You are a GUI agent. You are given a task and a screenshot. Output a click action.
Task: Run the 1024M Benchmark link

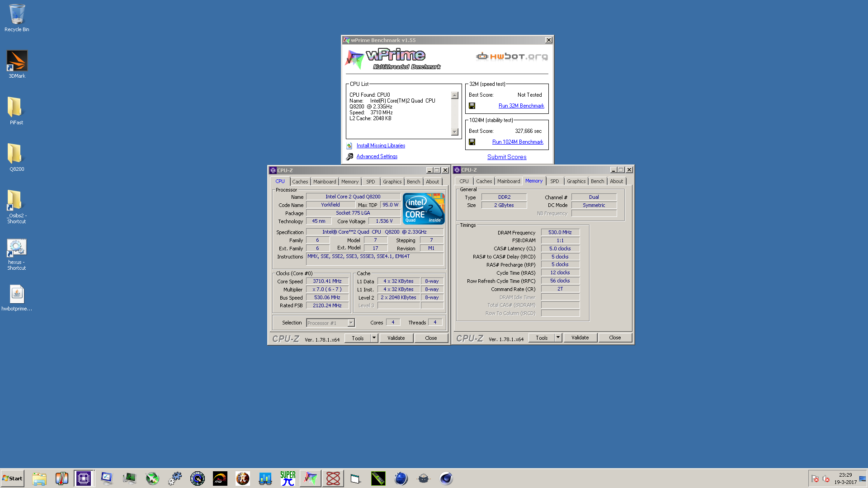point(518,142)
